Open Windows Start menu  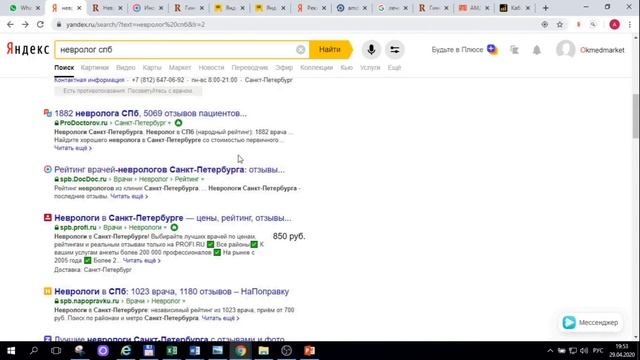(x=11, y=351)
